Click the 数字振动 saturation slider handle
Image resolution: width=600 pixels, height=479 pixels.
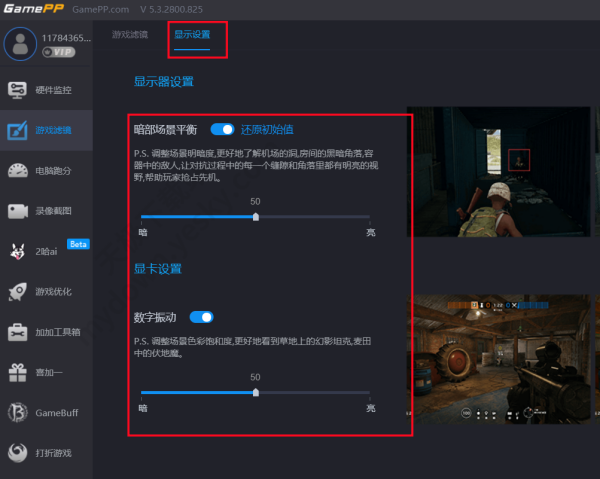255,392
